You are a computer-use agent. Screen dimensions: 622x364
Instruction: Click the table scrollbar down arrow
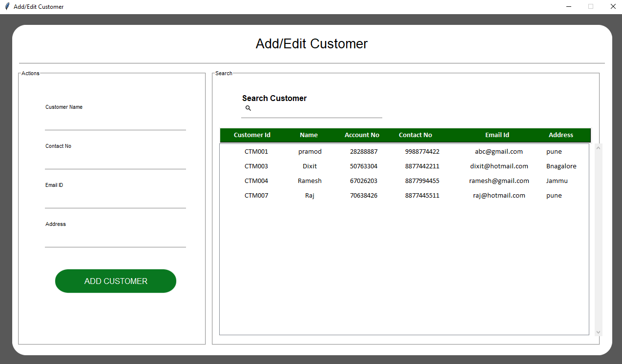pyautogui.click(x=599, y=332)
